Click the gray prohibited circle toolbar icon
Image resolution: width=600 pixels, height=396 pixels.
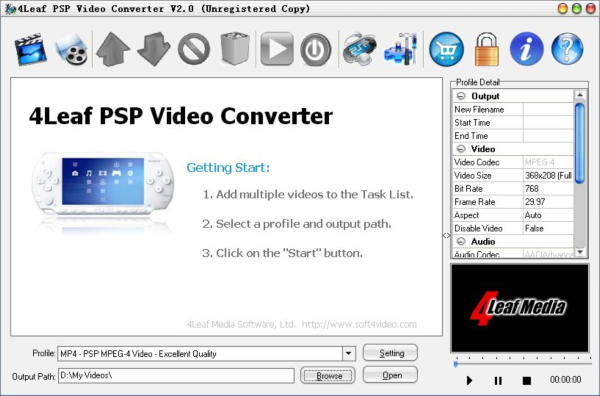[x=194, y=49]
